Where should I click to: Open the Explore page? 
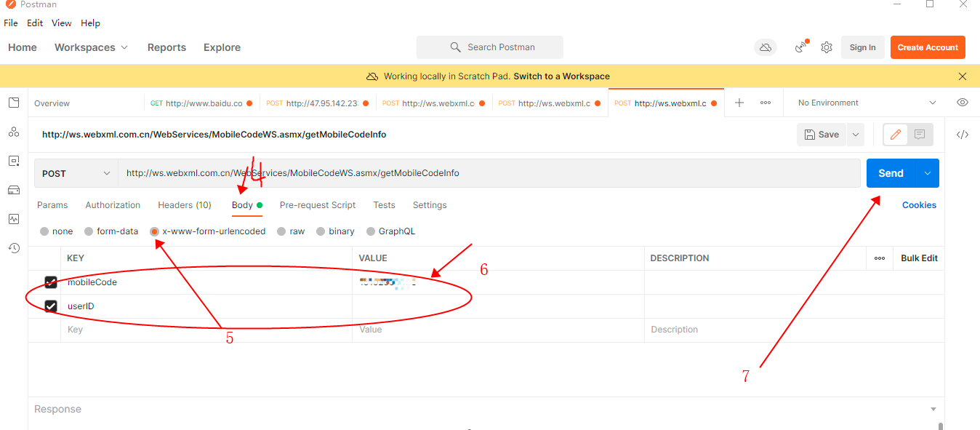[222, 47]
